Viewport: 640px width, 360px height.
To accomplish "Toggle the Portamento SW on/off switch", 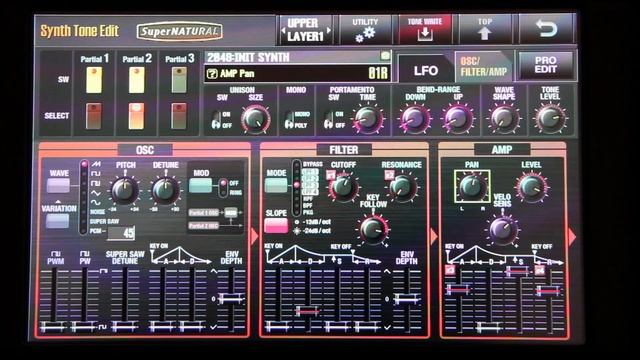I will click(328, 120).
